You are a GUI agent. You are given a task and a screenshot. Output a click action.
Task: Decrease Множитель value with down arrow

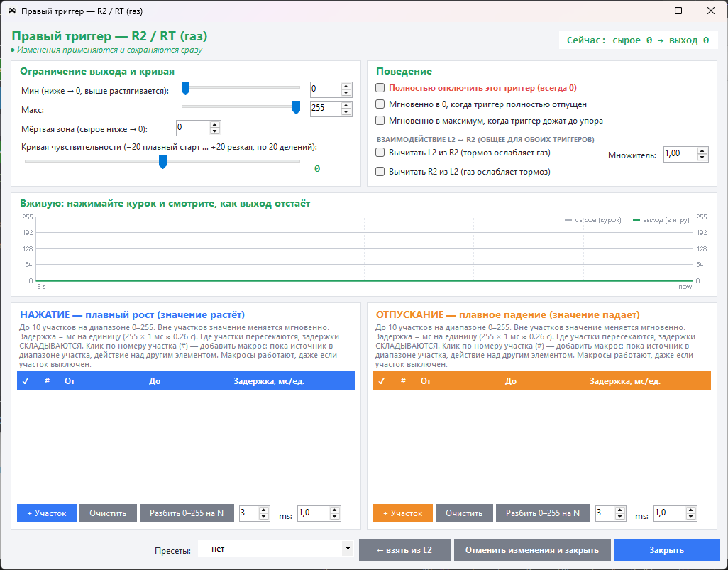[x=702, y=158]
